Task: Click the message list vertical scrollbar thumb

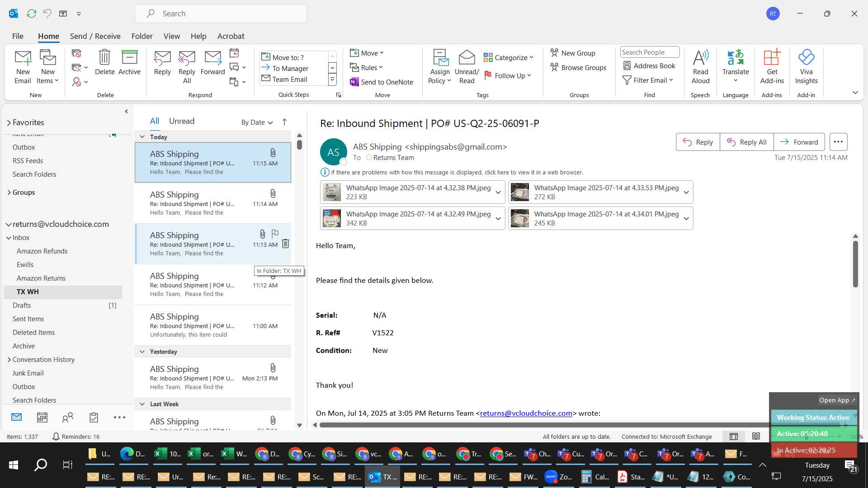Action: tap(299, 145)
